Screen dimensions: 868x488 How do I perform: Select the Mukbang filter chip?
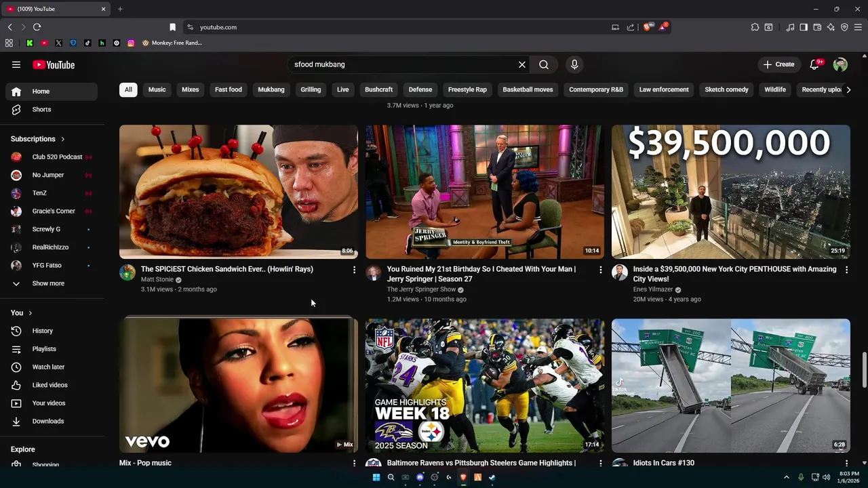coord(271,89)
